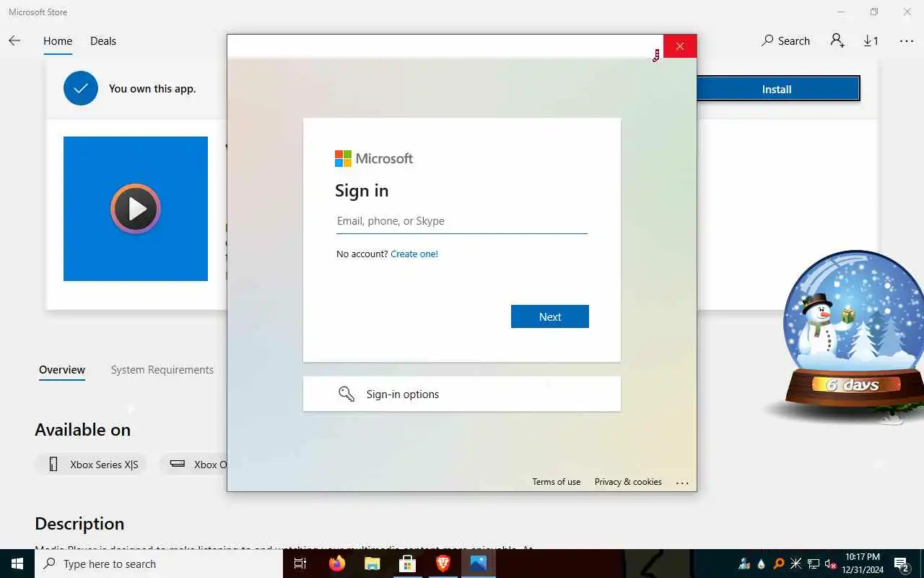The width and height of the screenshot is (924, 578).
Task: Open the Photos app taskbar icon
Action: point(479,564)
